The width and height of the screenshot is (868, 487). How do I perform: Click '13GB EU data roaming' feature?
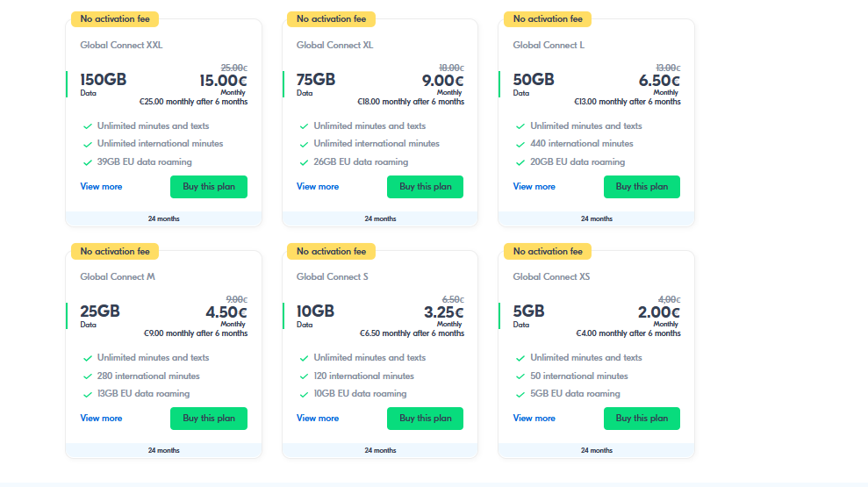coord(143,394)
